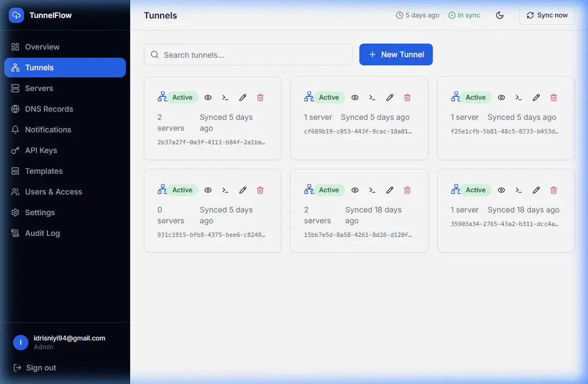
Task: View tunnel 2b37a27f with eye icon
Action: (208, 97)
